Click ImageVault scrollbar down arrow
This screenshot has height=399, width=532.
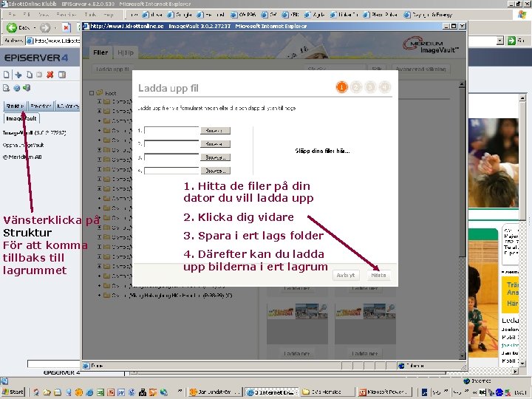(462, 355)
